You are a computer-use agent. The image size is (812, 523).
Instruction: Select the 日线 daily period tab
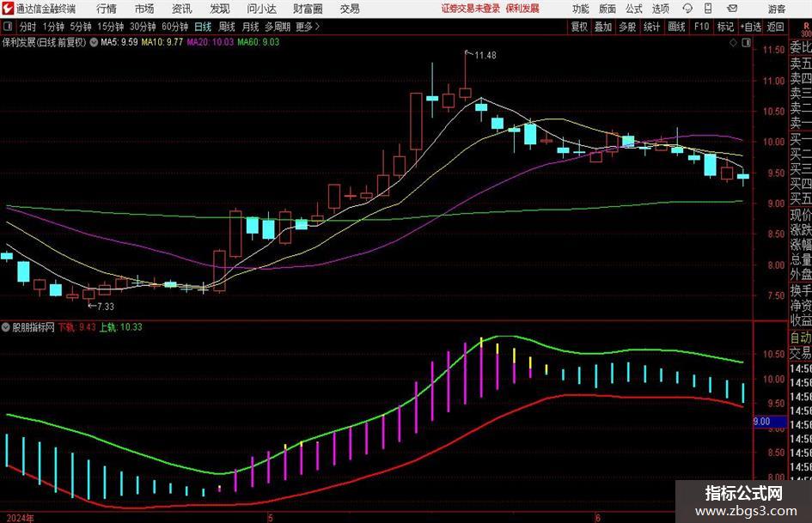(203, 27)
